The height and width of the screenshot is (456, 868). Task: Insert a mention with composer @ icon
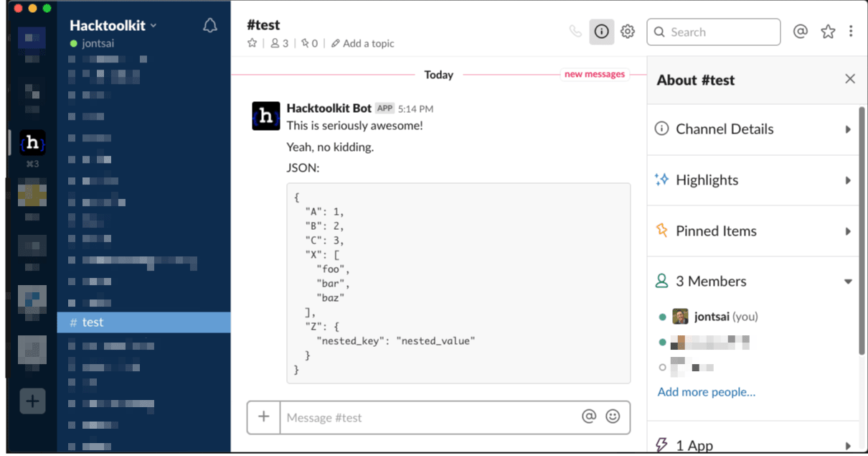pos(589,417)
